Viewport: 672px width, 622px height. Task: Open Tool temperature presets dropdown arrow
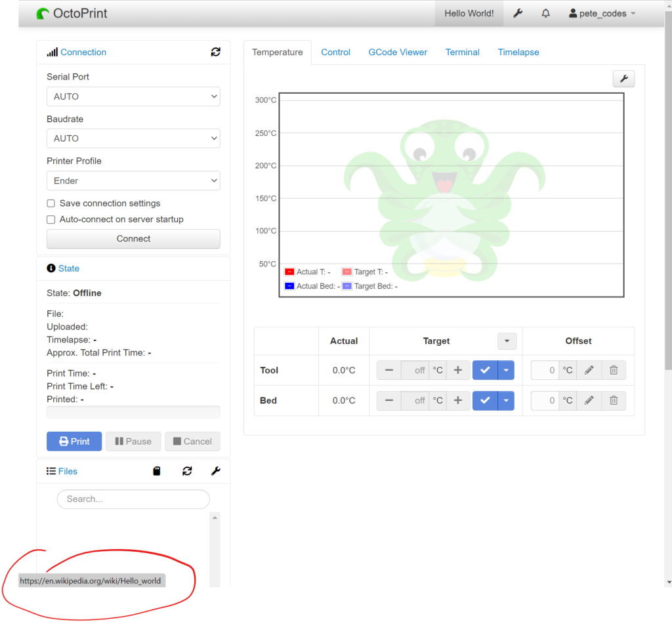(x=506, y=370)
